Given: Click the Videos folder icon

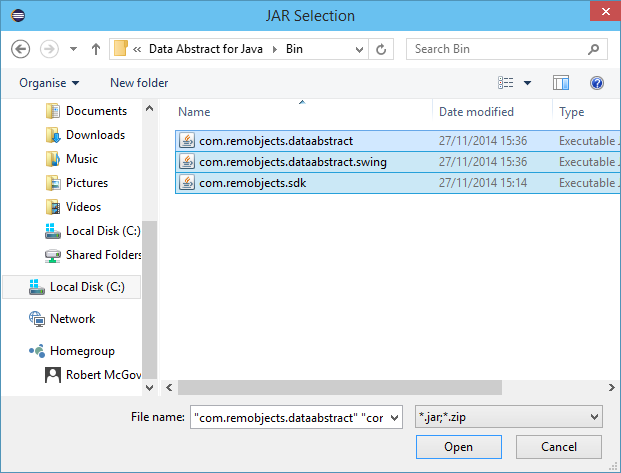Looking at the screenshot, I should 53,207.
